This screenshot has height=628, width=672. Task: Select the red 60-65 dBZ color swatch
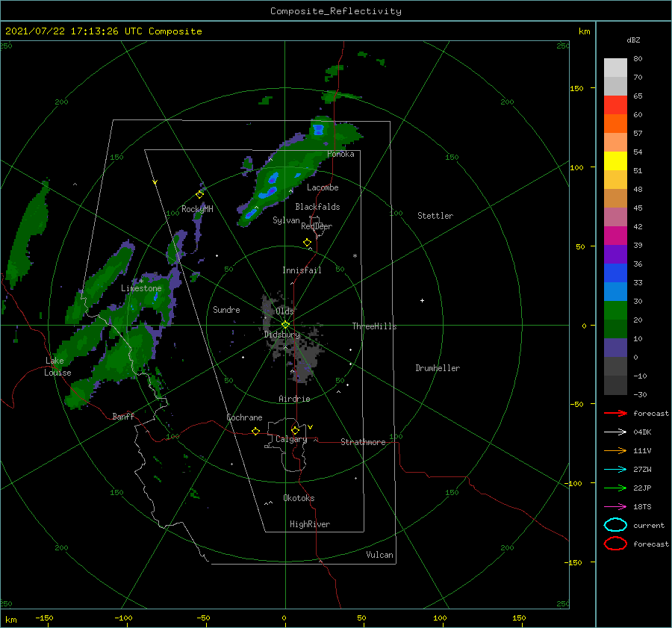(615, 105)
